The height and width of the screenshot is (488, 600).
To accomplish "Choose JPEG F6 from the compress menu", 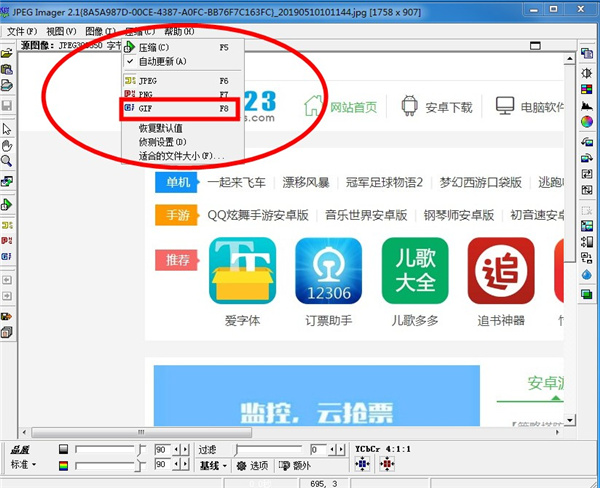I will (183, 81).
